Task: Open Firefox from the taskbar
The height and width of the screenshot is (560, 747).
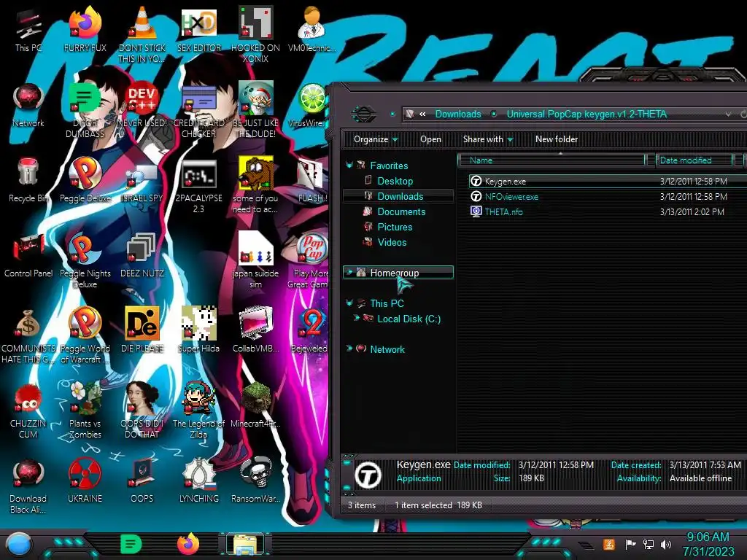Action: (x=188, y=544)
